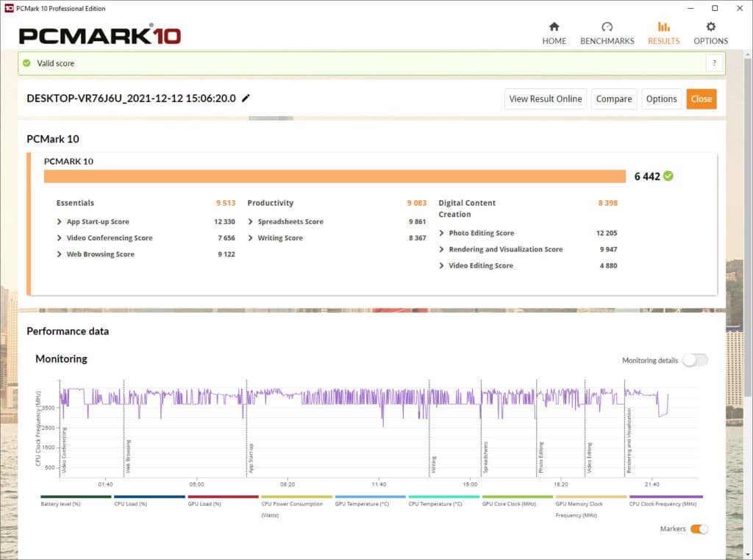Click the PCMARK 10 logo
This screenshot has height=560, width=753.
pyautogui.click(x=100, y=35)
